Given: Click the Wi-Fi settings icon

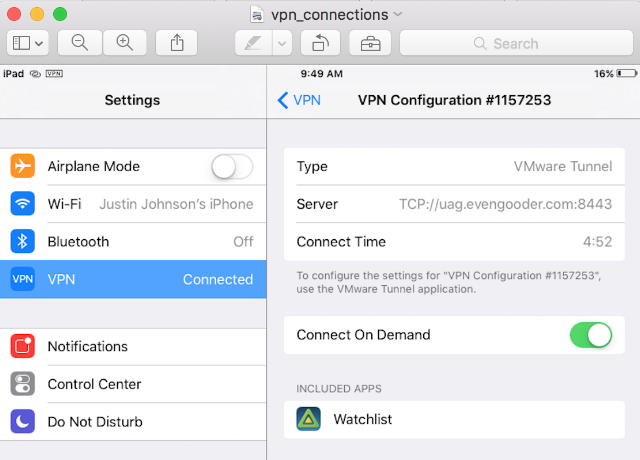Looking at the screenshot, I should (23, 204).
